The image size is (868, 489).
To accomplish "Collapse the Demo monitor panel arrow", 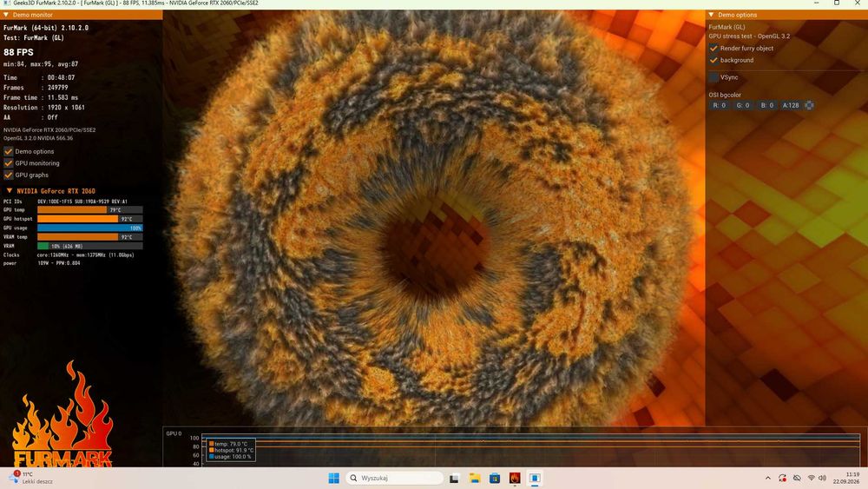I will click(6, 15).
